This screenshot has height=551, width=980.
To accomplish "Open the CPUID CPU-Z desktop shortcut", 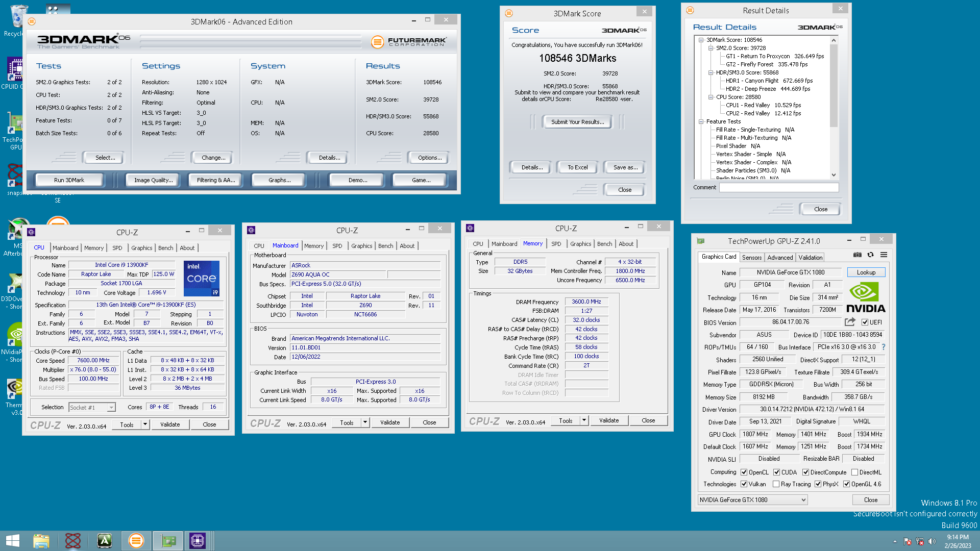I will 15,73.
